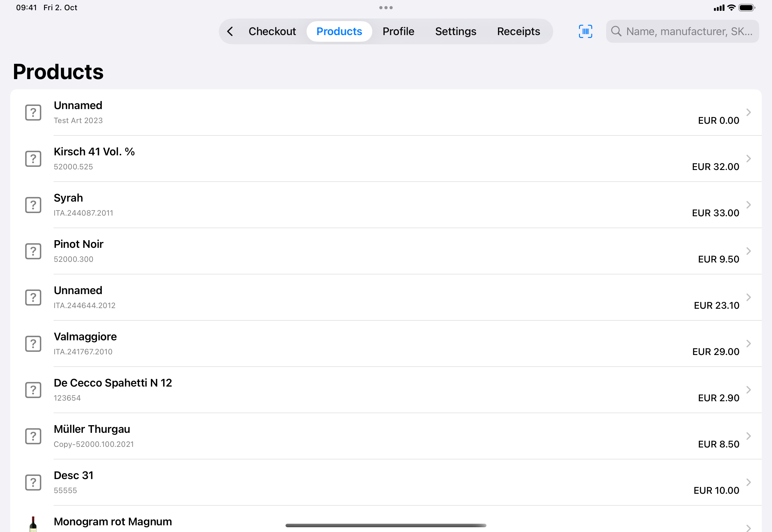Viewport: 772px width, 532px height.
Task: Tap the chevron on the Müller Thurgau row
Action: (x=749, y=436)
